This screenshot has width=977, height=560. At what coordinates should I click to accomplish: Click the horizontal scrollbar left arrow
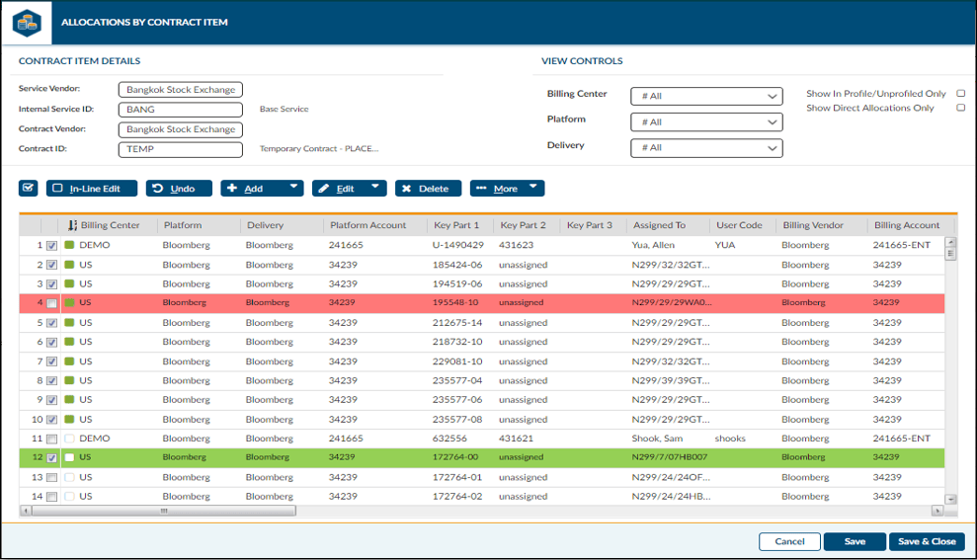pos(26,511)
